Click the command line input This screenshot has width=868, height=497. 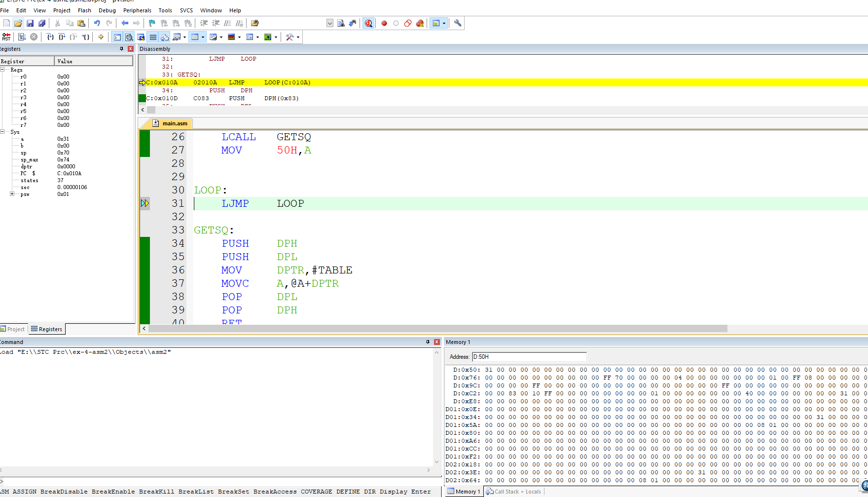pyautogui.click(x=222, y=481)
